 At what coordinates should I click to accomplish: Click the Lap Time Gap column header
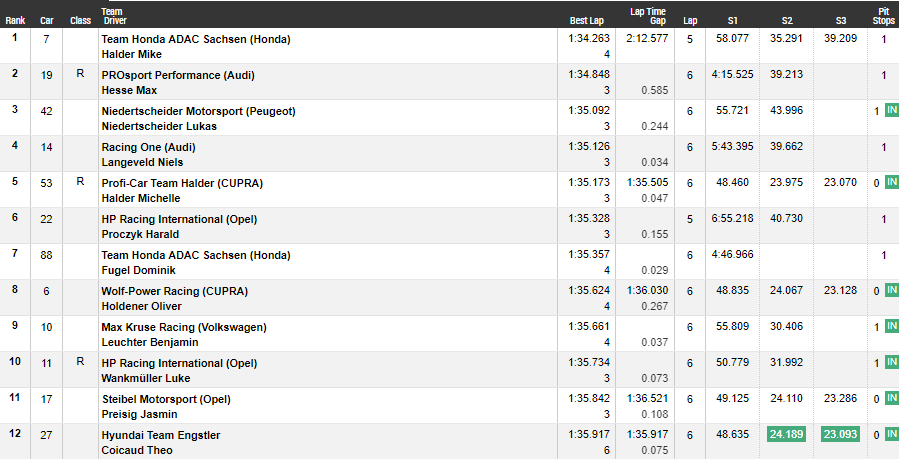point(648,16)
